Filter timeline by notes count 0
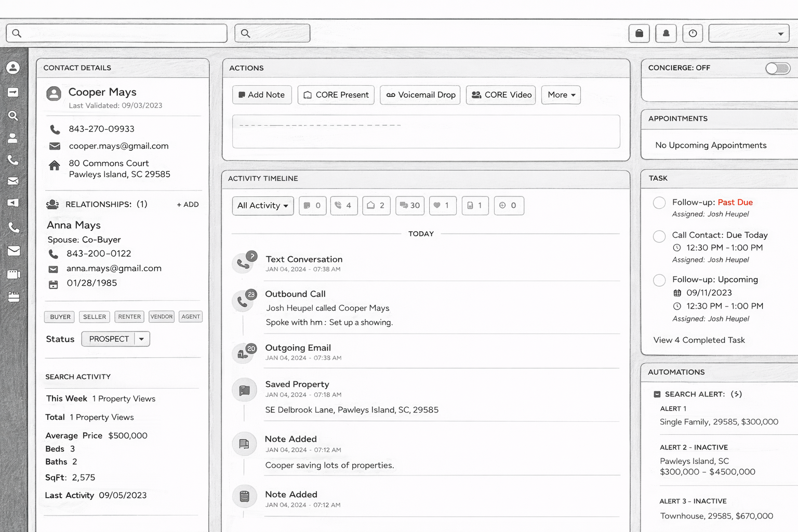 point(313,206)
